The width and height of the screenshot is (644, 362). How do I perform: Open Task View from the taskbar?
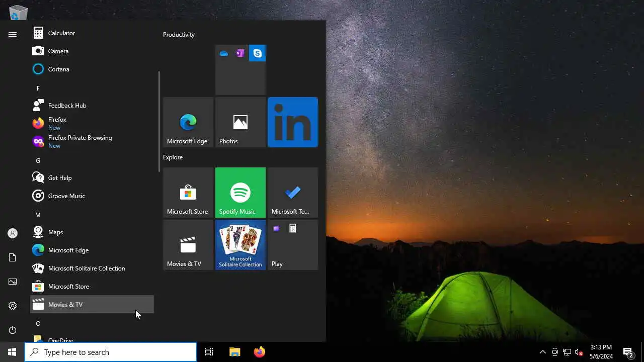pyautogui.click(x=209, y=352)
